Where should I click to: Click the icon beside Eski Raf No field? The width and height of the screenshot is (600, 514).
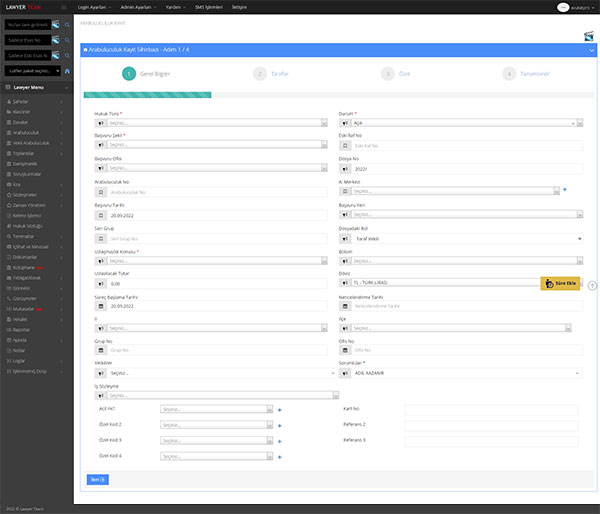(345, 146)
